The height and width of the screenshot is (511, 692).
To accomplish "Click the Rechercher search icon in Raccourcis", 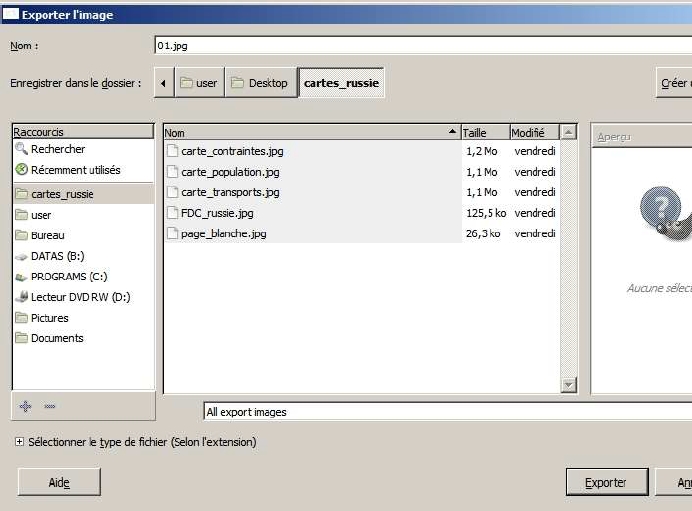I will tap(22, 149).
